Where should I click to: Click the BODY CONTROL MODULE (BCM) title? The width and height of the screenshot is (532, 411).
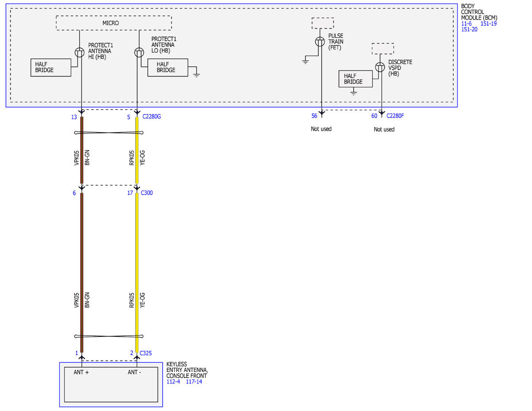480,12
